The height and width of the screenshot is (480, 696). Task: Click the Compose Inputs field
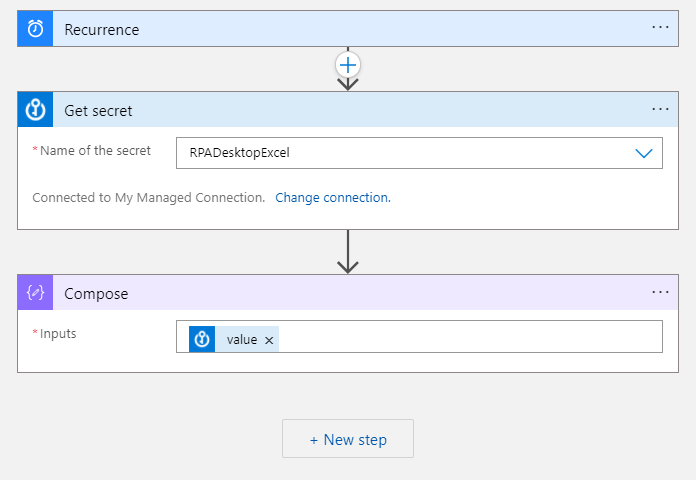pyautogui.click(x=419, y=337)
